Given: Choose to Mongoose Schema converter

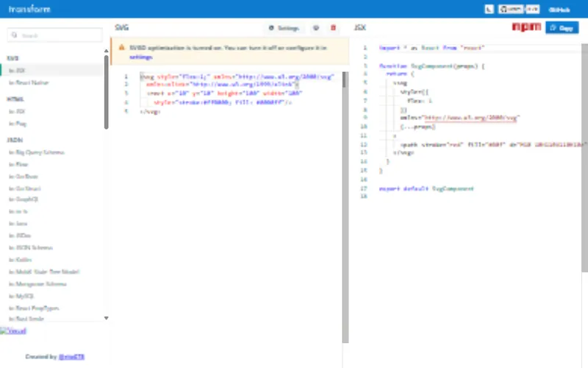Looking at the screenshot, I should (51, 284).
